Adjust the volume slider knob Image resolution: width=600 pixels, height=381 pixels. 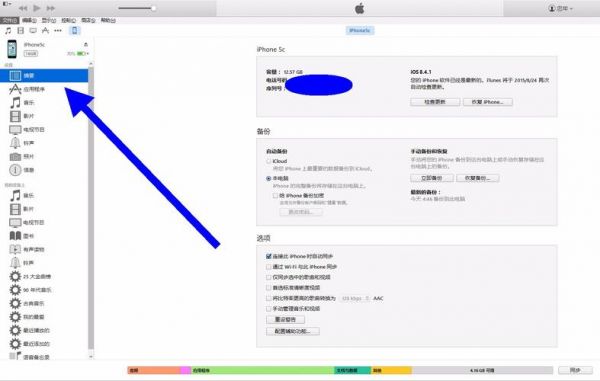click(153, 8)
